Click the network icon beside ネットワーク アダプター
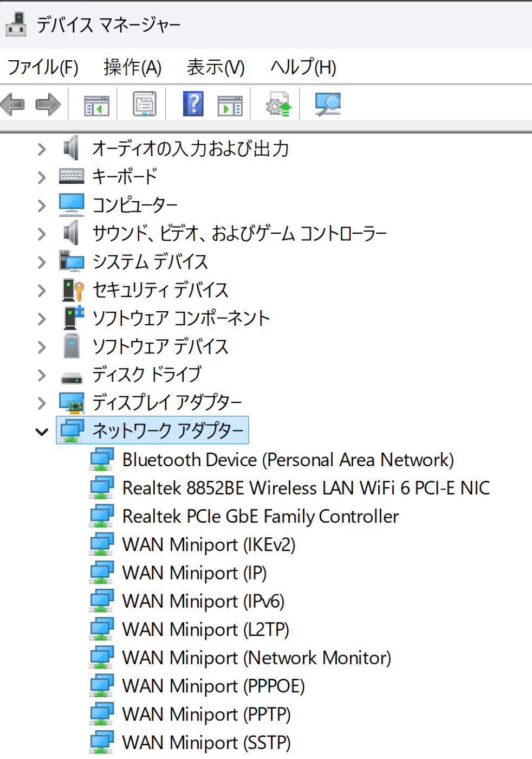 click(72, 430)
